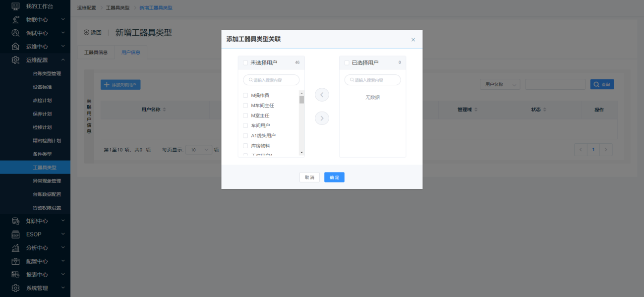Open 备件类型 in the sidebar menu
Viewport: 644px width, 297px height.
pos(42,154)
